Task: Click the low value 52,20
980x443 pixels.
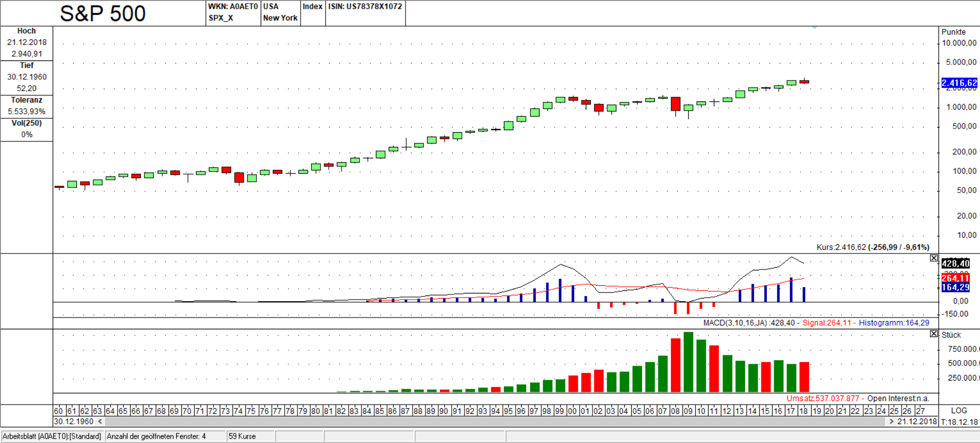Action: (x=27, y=89)
